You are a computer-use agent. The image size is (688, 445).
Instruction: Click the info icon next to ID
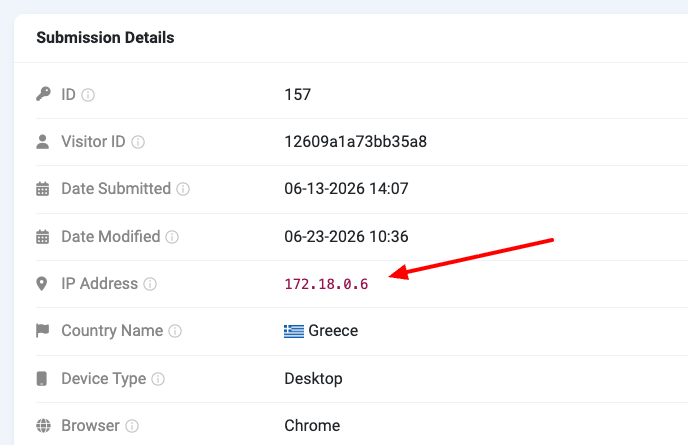[x=88, y=95]
